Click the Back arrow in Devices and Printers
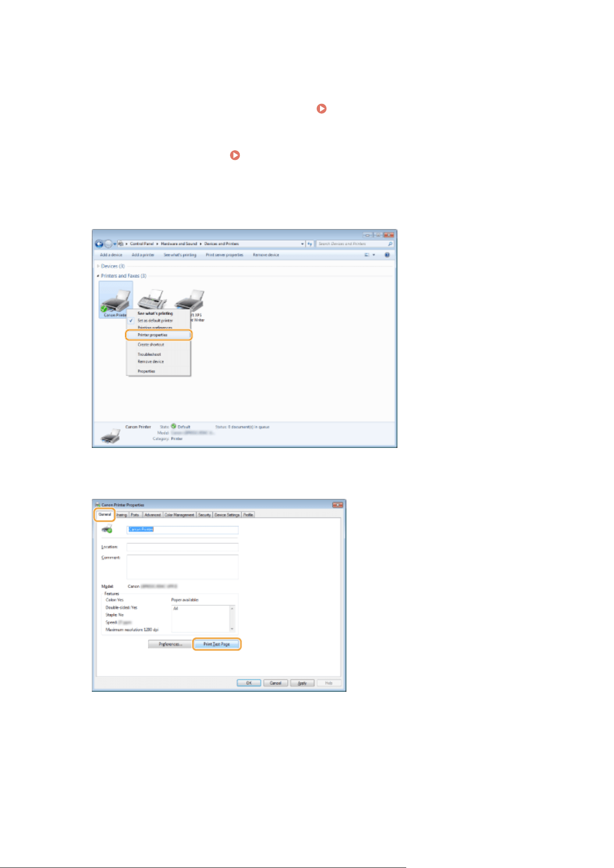 pos(99,244)
